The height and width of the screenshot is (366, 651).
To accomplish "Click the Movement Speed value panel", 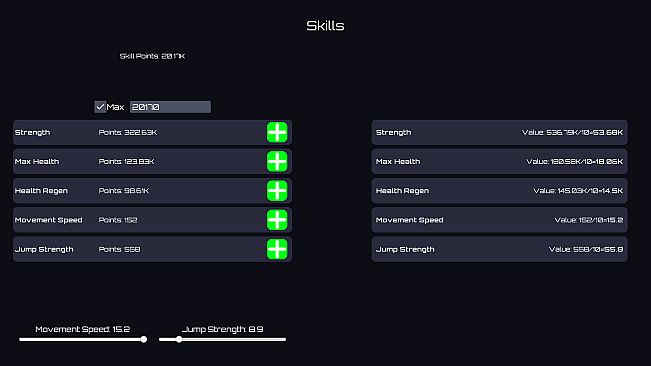I will (499, 220).
